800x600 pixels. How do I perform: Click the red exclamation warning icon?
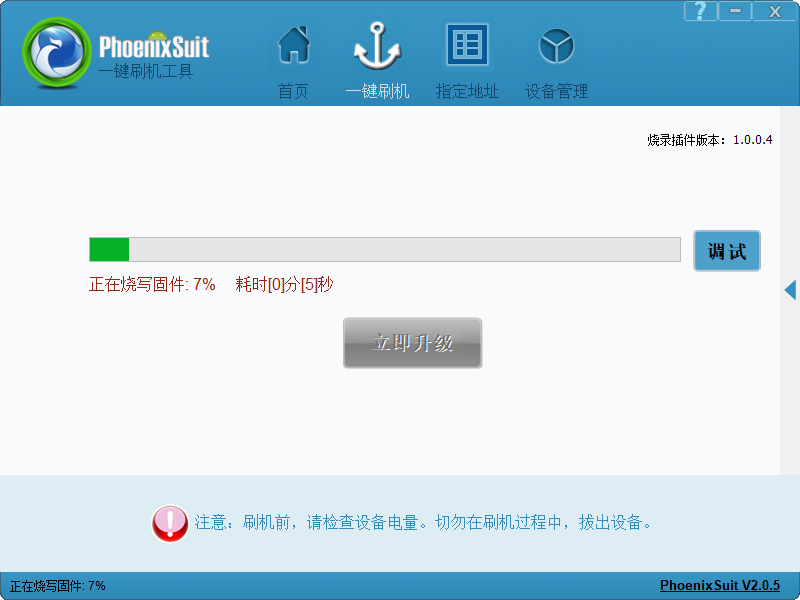170,523
